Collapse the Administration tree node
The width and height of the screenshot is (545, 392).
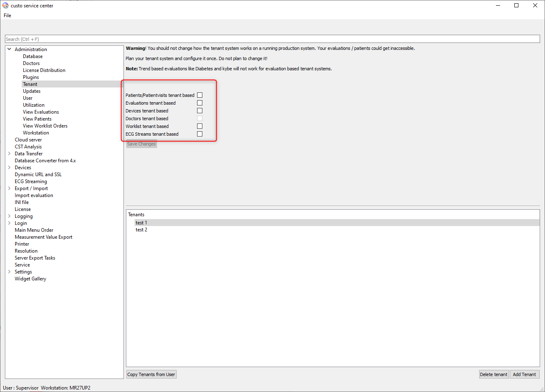pyautogui.click(x=9, y=49)
